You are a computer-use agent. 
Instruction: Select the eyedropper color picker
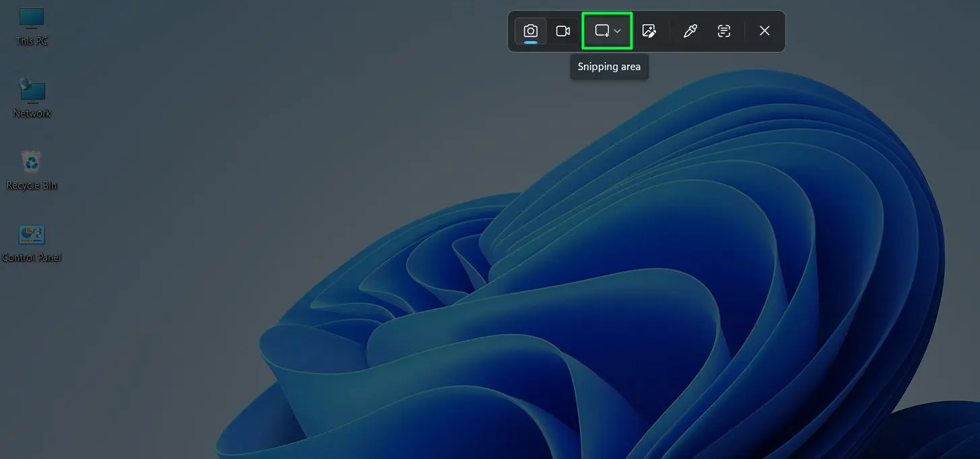click(x=690, y=30)
